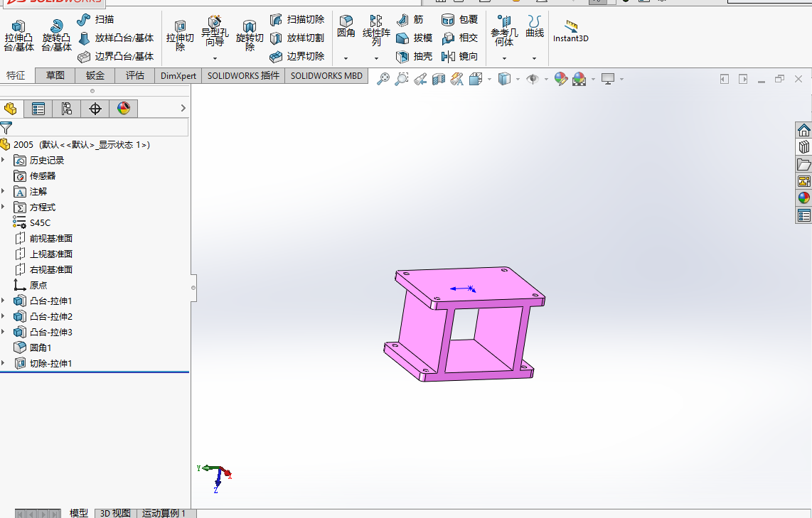Toggle Instant3D mode
Viewport: 812px width, 518px height.
click(571, 31)
